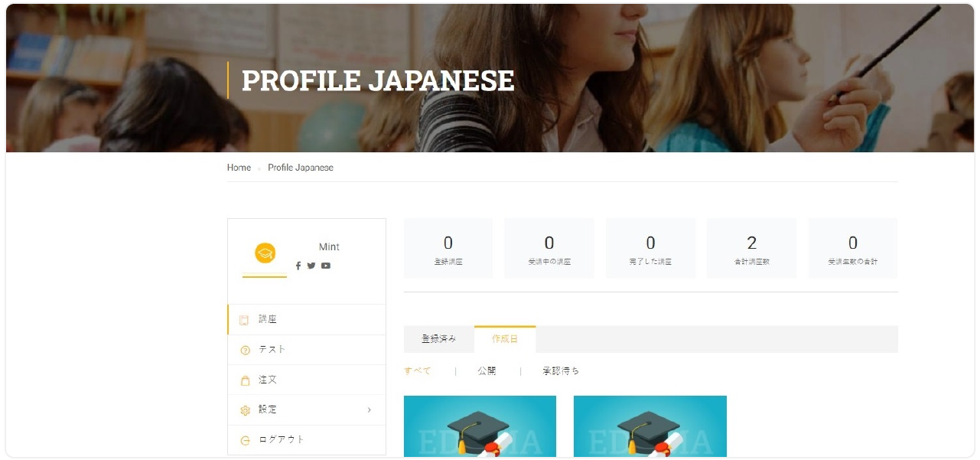Image resolution: width=980 pixels, height=460 pixels.
Task: Filter courses by 公開
Action: click(x=487, y=371)
